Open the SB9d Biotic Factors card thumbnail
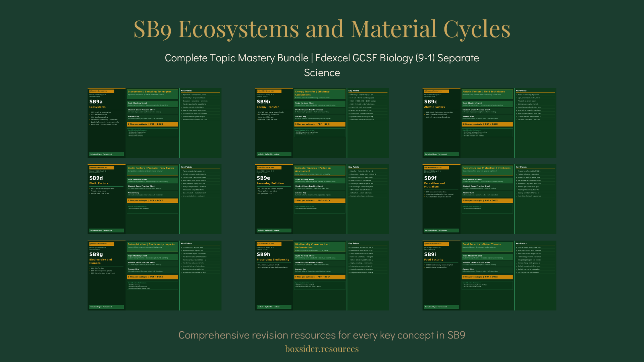Image resolution: width=644 pixels, height=362 pixels. [154, 199]
